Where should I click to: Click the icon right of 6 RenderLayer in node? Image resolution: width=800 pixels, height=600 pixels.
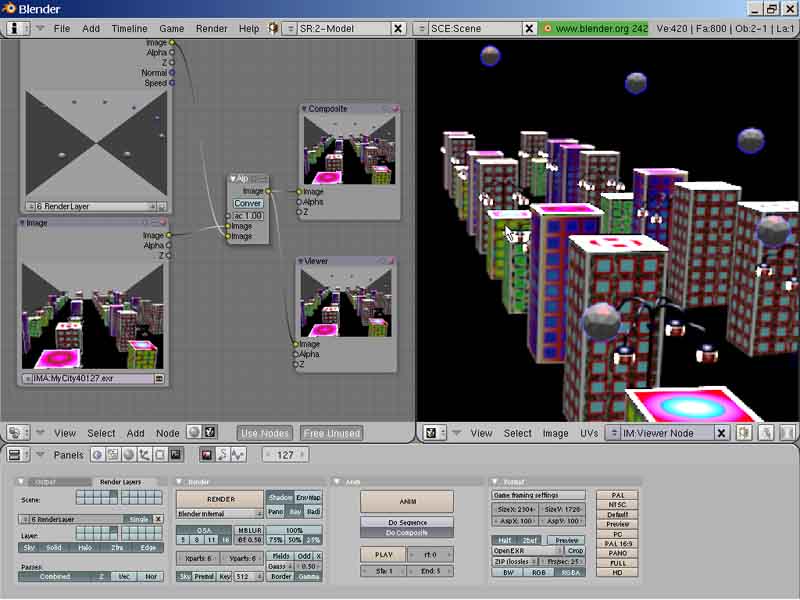point(161,207)
